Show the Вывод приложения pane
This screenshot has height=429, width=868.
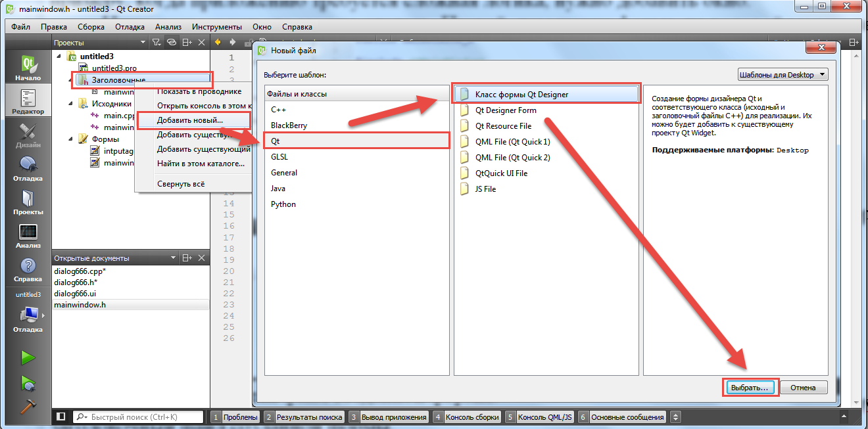pos(389,417)
